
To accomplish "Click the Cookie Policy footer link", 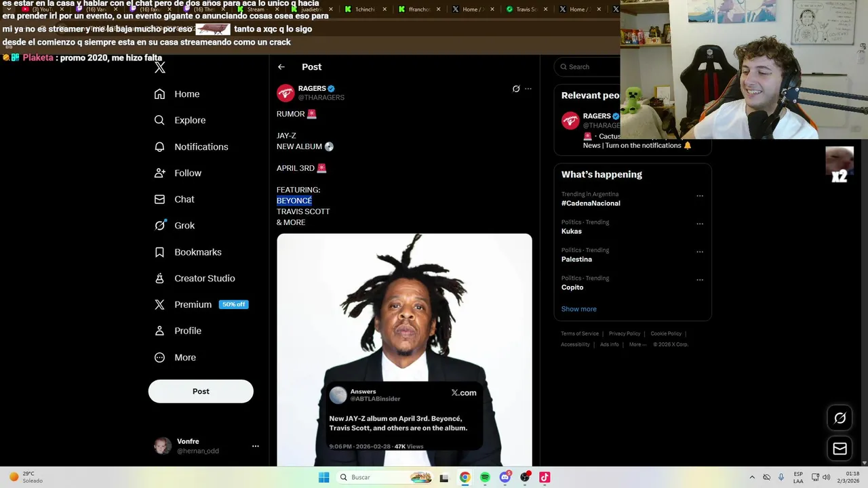I will coord(666,333).
